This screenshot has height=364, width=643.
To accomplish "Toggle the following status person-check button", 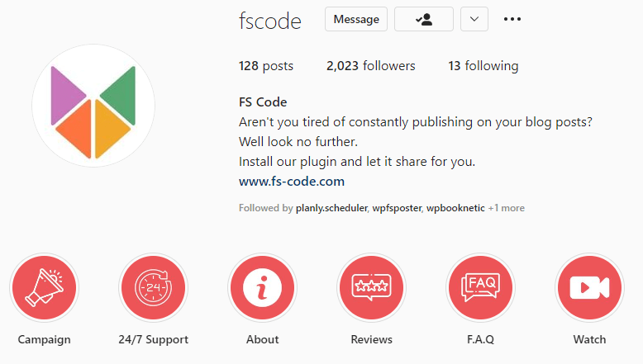I will (424, 19).
